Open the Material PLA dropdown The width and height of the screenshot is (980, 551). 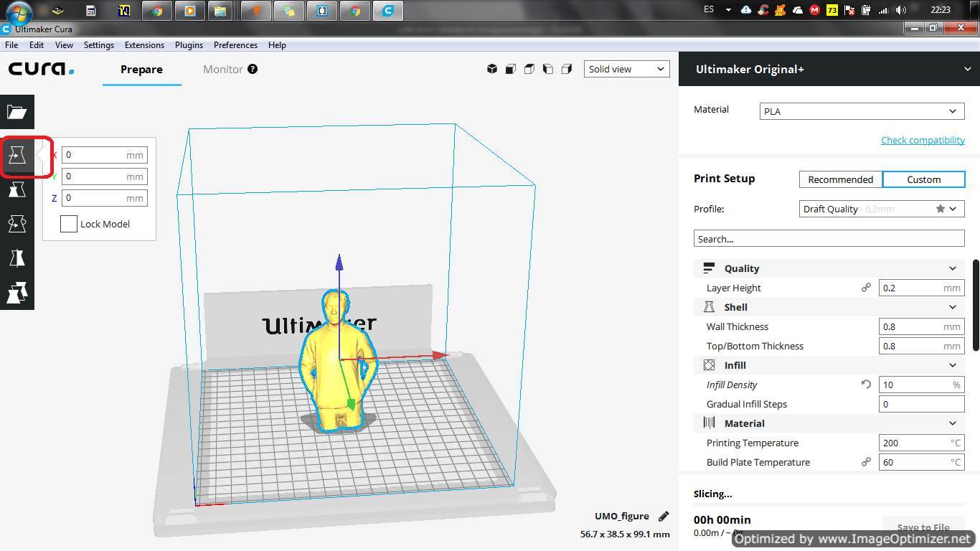(862, 111)
